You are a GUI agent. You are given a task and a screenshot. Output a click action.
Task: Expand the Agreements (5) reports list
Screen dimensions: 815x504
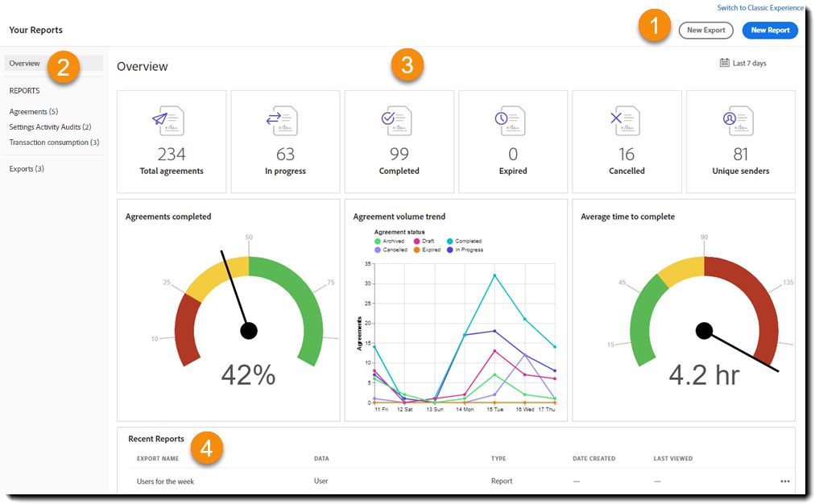(x=34, y=112)
